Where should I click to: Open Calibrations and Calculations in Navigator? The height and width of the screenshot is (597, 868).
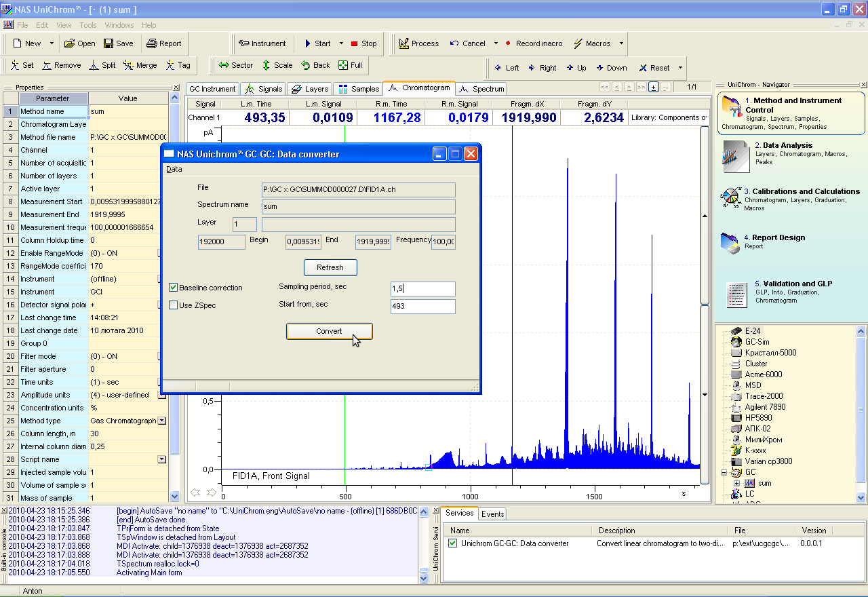pyautogui.click(x=790, y=199)
